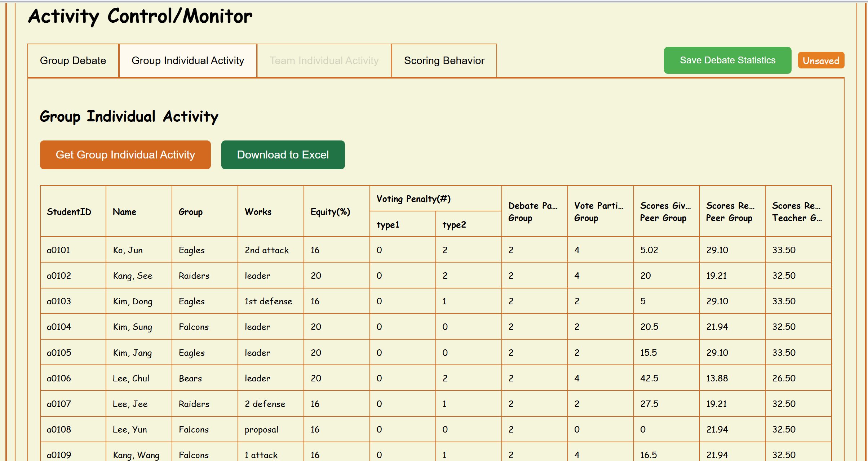The image size is (868, 461).
Task: Open the Team Individual Activity tab
Action: click(x=324, y=61)
